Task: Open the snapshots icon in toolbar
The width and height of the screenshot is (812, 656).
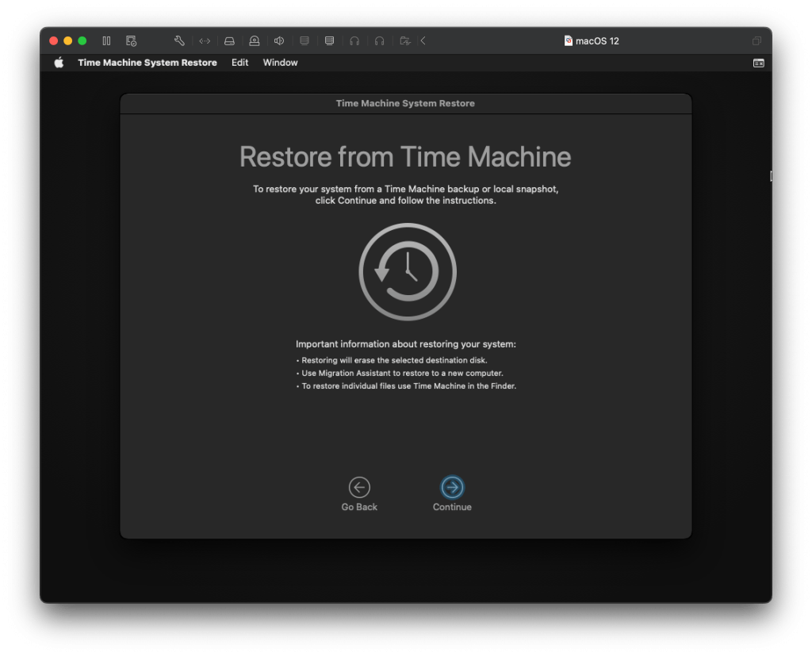Action: click(131, 41)
